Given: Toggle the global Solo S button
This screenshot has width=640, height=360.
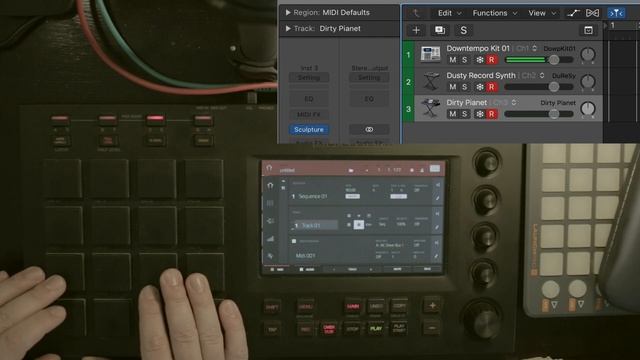Looking at the screenshot, I should click(x=463, y=30).
